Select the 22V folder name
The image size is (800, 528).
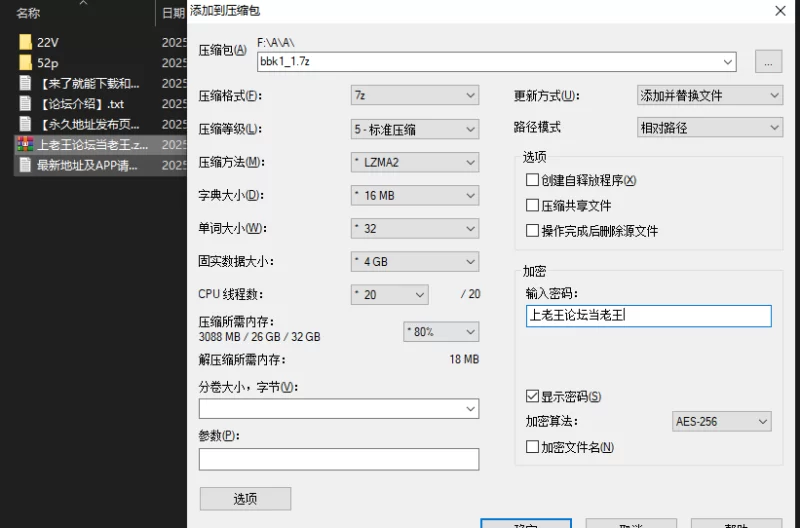pos(47,43)
